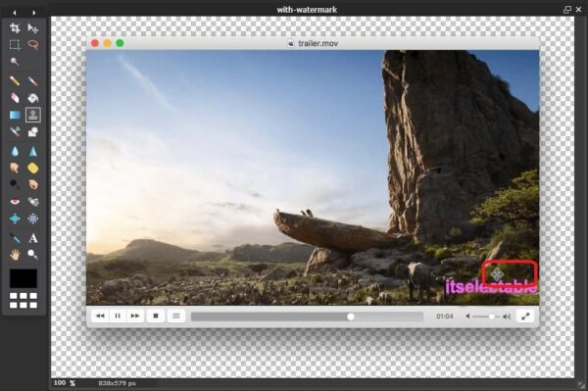Screen dimensions: 588x391
Task: Activate the Type text tool
Action: pyautogui.click(x=33, y=238)
